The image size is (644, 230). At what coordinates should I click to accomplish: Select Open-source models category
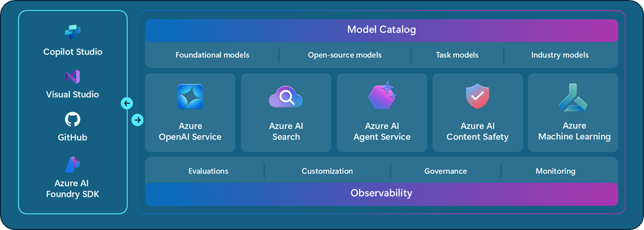coord(344,55)
